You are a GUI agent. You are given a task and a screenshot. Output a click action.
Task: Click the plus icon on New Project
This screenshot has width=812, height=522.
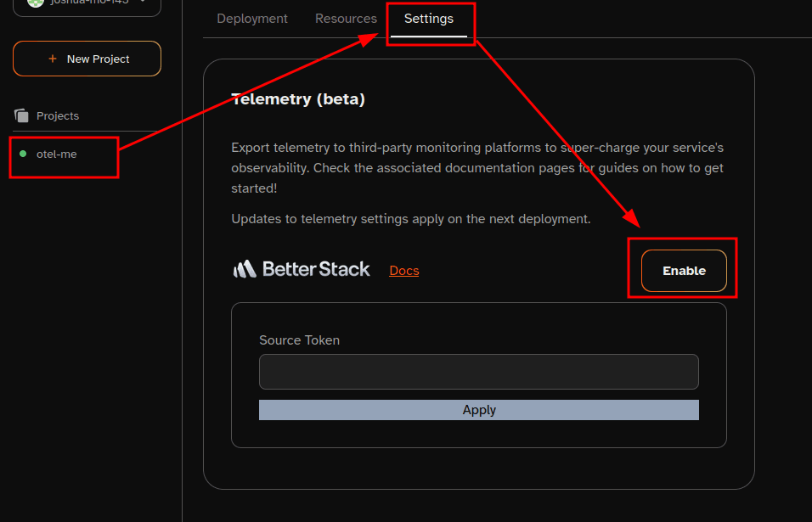pyautogui.click(x=53, y=59)
